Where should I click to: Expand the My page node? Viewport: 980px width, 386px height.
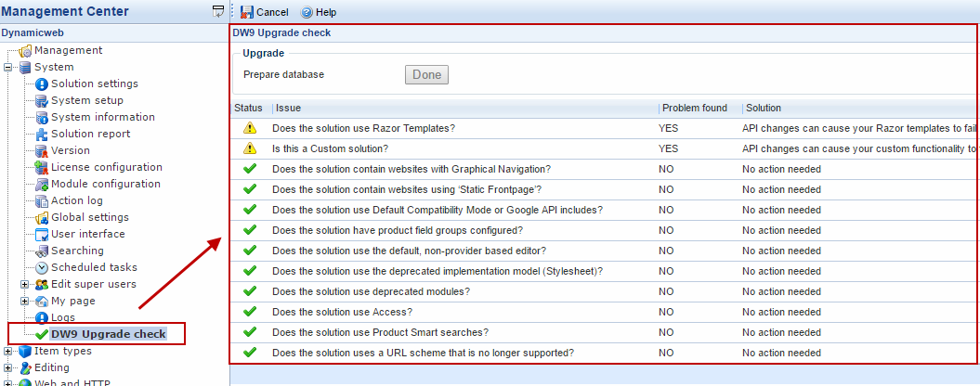[25, 302]
